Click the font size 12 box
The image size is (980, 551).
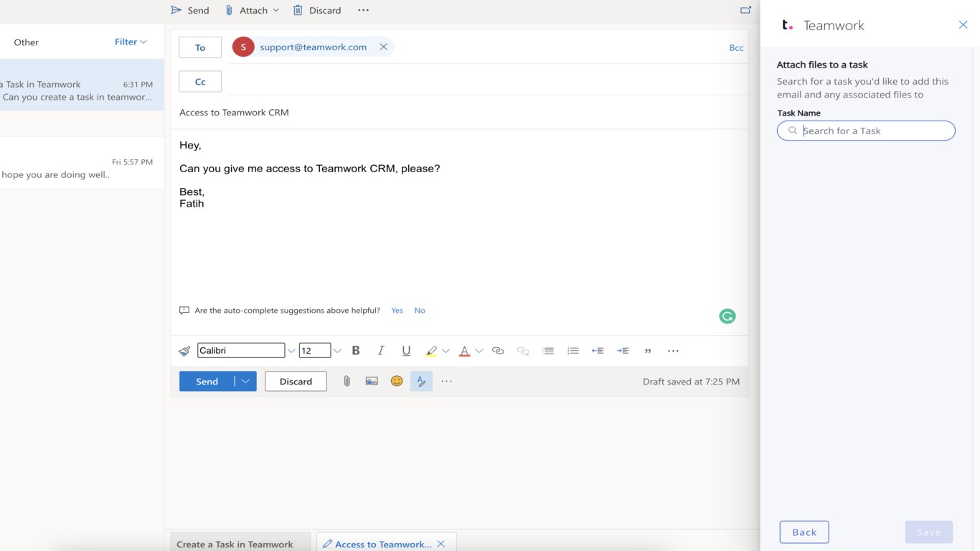[314, 351]
